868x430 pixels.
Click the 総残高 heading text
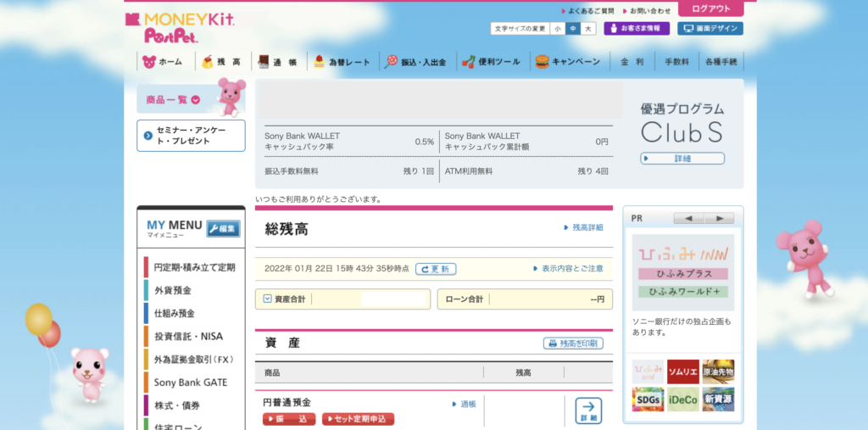pos(287,229)
